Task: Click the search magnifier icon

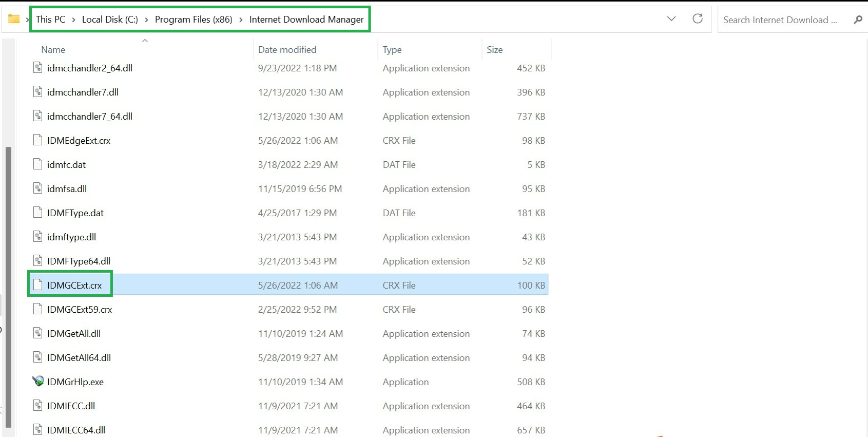Action: click(858, 20)
